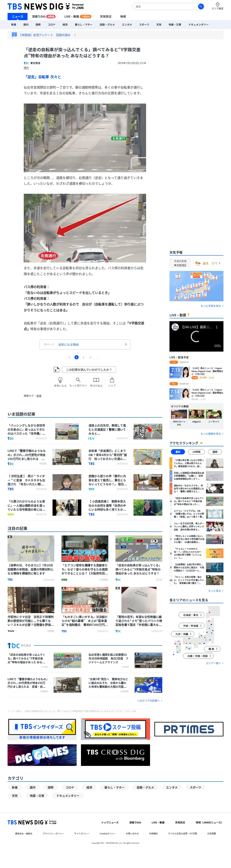The height and width of the screenshot is (868, 231).
Task: Click the PR TIMES banner
Action: coord(189,729)
